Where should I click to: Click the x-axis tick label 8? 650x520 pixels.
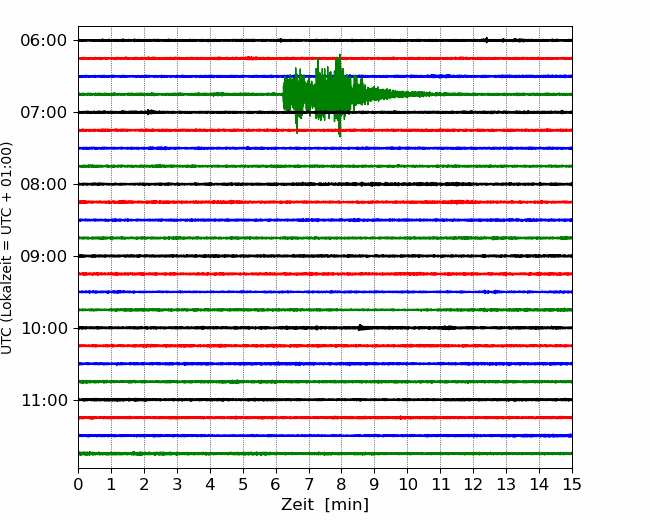click(x=342, y=484)
